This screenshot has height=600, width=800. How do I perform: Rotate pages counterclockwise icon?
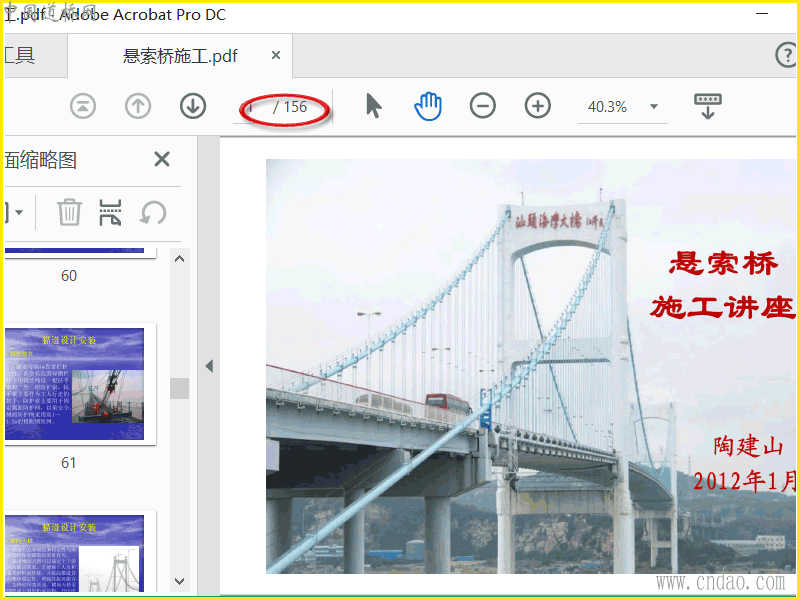coord(153,212)
